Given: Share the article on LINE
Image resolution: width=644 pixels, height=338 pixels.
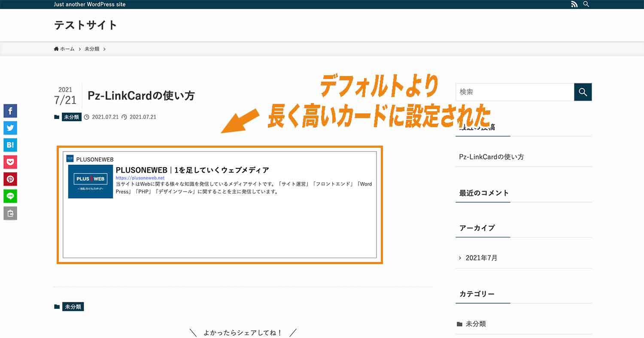Looking at the screenshot, I should pos(10,196).
